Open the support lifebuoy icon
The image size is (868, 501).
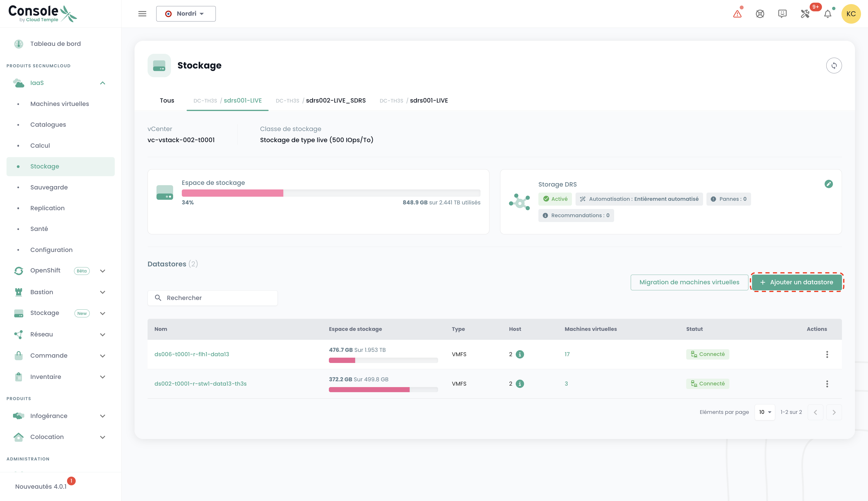click(760, 14)
